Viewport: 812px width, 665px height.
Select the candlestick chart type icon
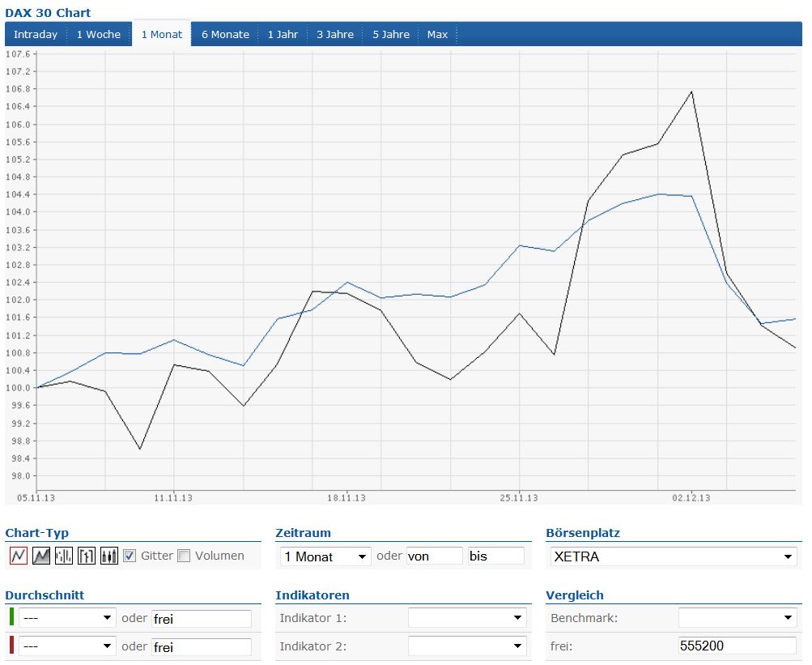109,556
